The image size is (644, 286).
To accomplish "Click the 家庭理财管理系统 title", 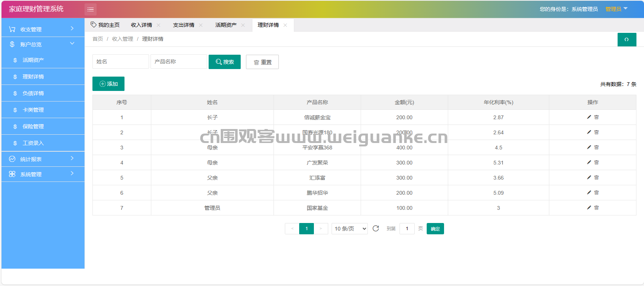I will 36,9.
